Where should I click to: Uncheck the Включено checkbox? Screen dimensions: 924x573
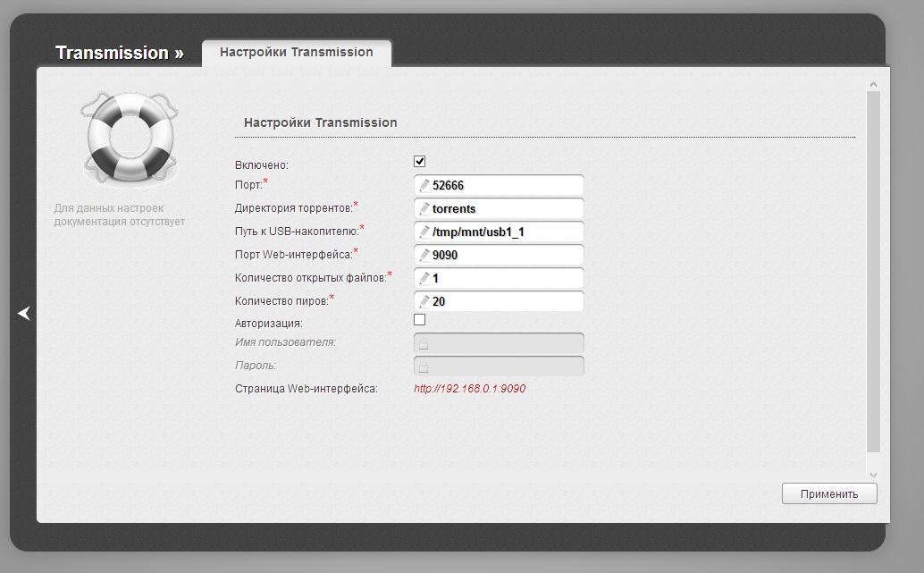420,162
